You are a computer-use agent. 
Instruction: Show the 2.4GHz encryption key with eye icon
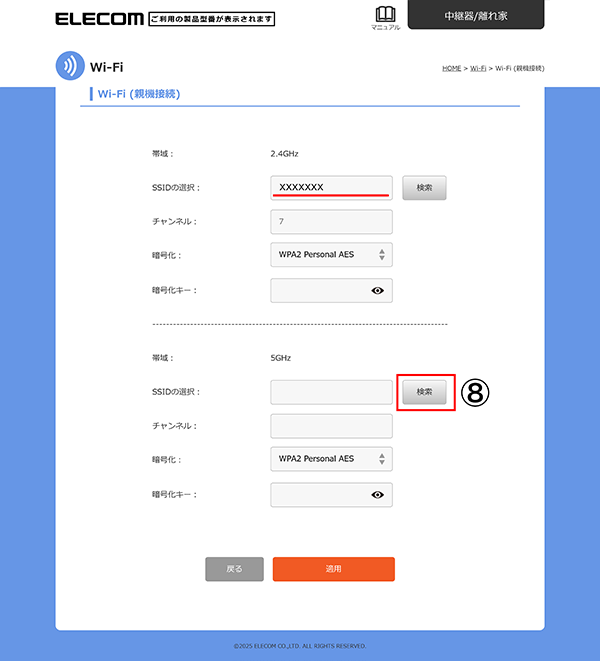pyautogui.click(x=378, y=290)
